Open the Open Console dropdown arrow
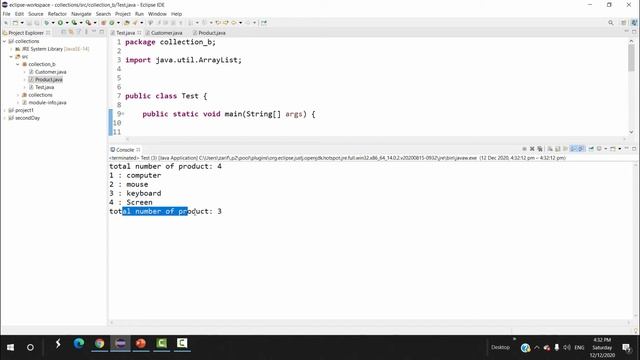This screenshot has height=360, width=640. point(620,149)
